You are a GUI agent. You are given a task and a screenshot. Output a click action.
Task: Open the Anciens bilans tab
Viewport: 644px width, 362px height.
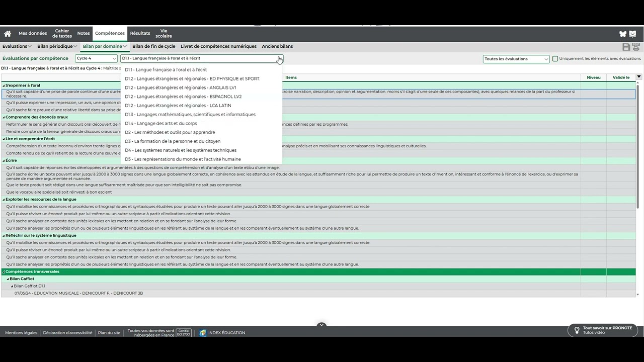(x=277, y=46)
